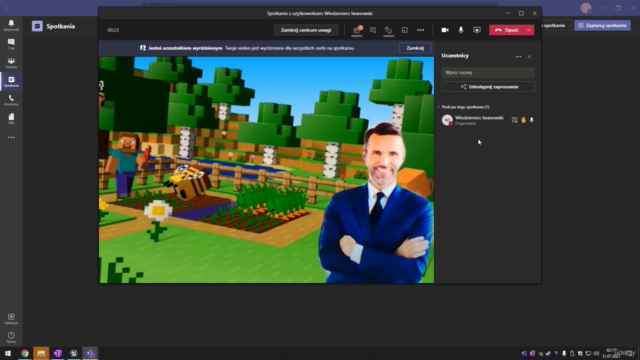Viewport: 640px width, 360px height.
Task: Click Udostępnij zaproszenie button
Action: [488, 87]
